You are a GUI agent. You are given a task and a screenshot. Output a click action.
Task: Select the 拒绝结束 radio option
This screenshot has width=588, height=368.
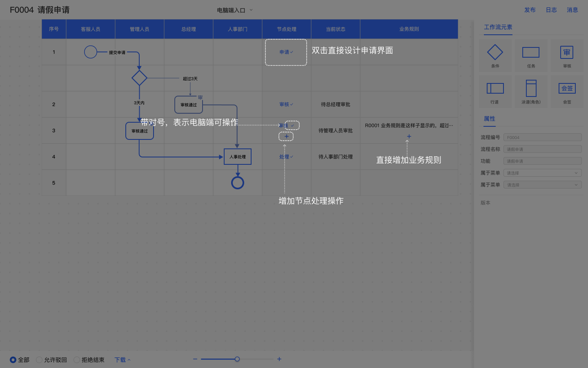click(x=77, y=360)
